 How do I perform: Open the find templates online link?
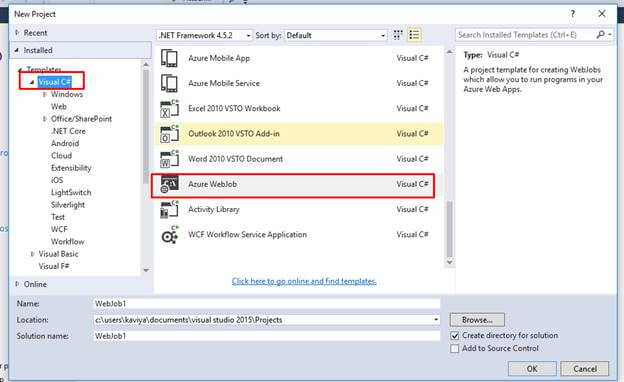[x=304, y=281]
